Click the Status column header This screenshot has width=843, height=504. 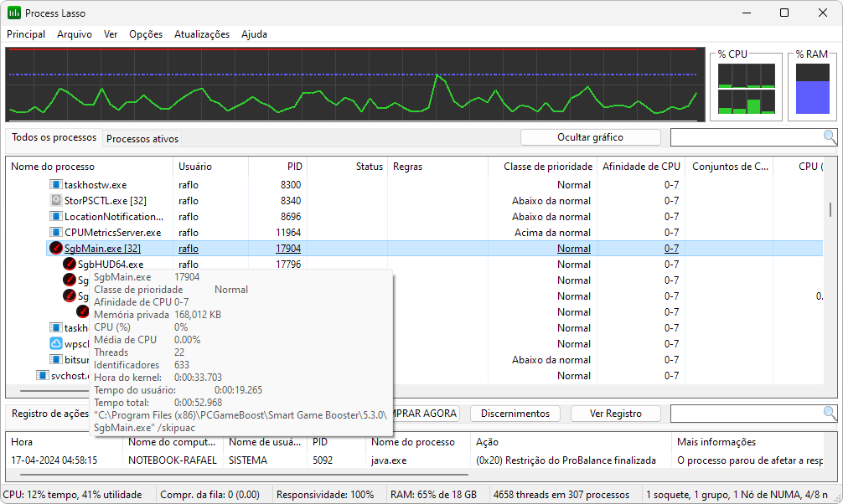pyautogui.click(x=347, y=167)
